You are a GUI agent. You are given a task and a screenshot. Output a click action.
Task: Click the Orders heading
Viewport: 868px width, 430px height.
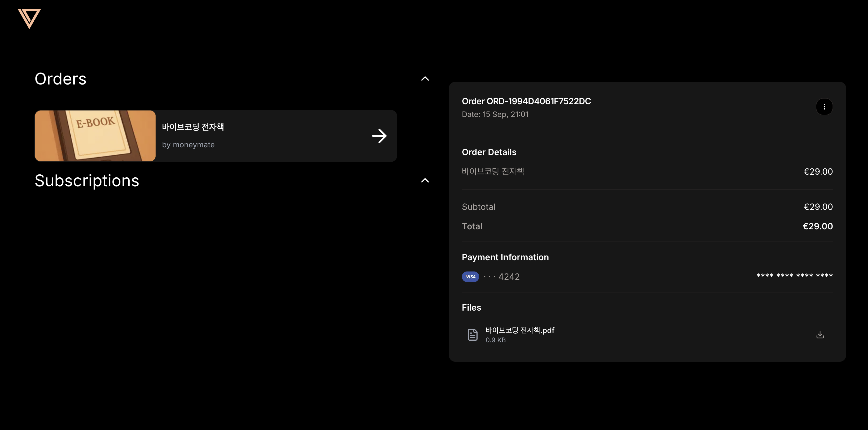point(61,79)
